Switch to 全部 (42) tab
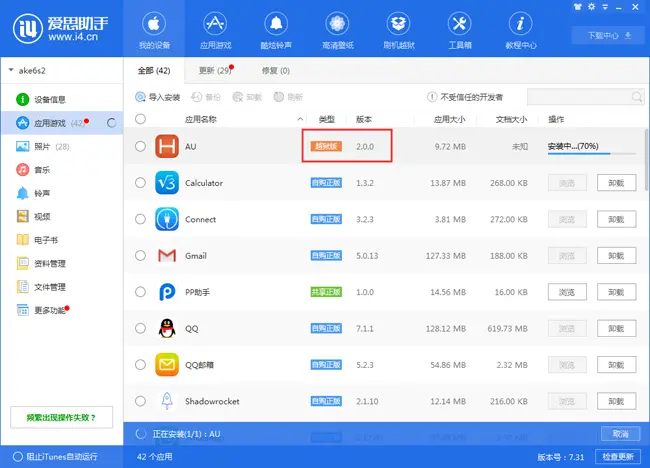This screenshot has width=650, height=468. 154,71
